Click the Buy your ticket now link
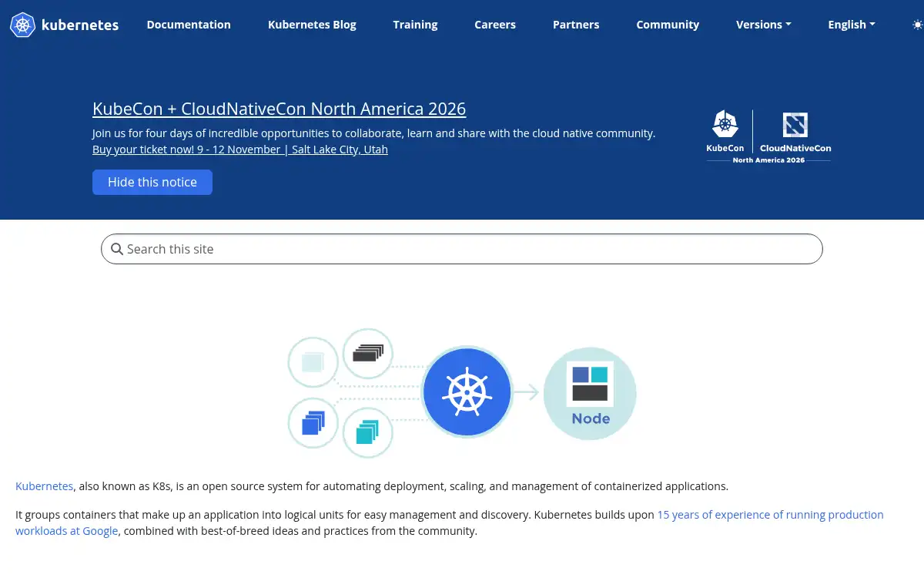The image size is (924, 578). (x=240, y=150)
